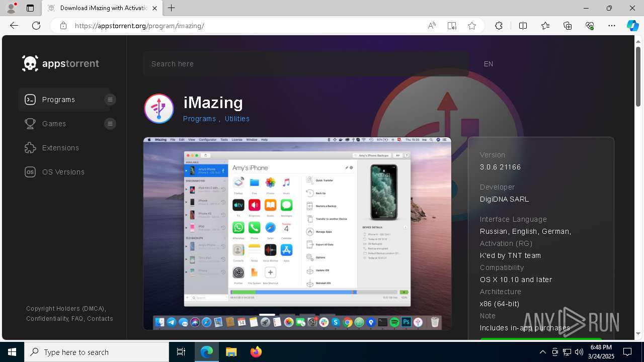The width and height of the screenshot is (644, 362).
Task: Select the iMazing page title heading
Action: 213,103
